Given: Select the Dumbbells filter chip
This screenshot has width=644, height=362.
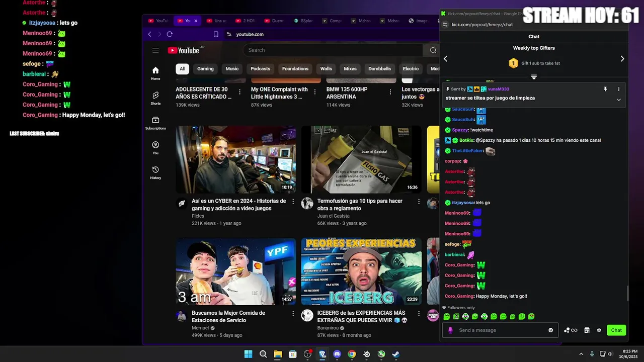Looking at the screenshot, I should point(379,69).
